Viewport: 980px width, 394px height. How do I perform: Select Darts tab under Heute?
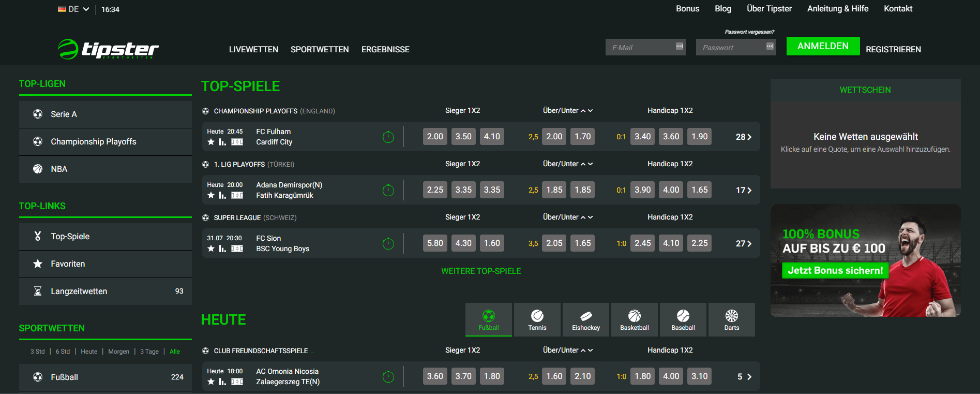click(732, 319)
